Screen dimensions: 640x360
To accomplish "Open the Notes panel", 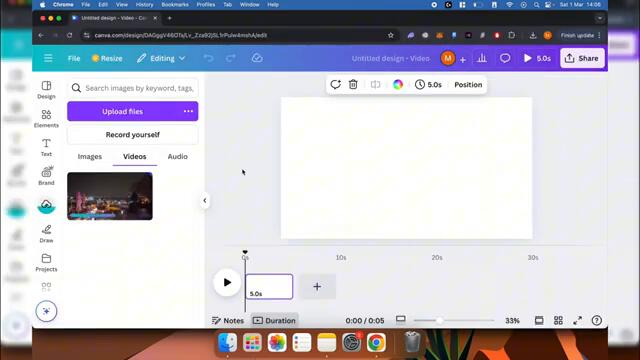I will [228, 320].
